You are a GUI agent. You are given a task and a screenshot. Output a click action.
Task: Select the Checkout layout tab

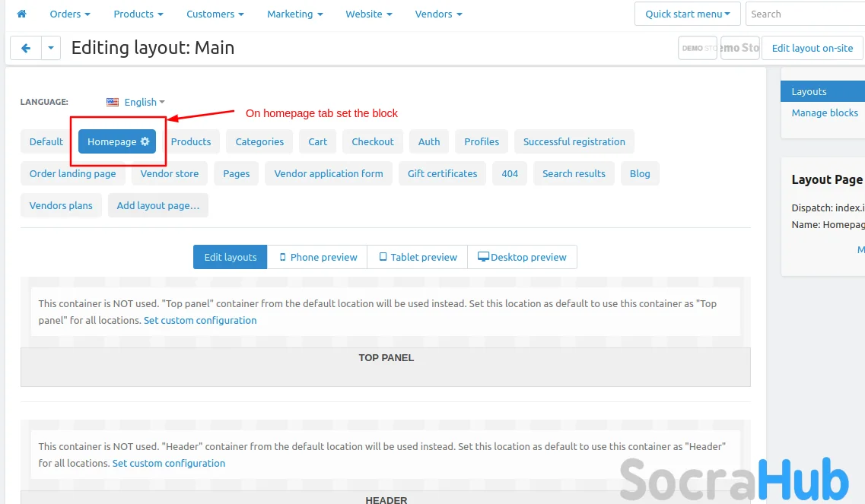(373, 141)
